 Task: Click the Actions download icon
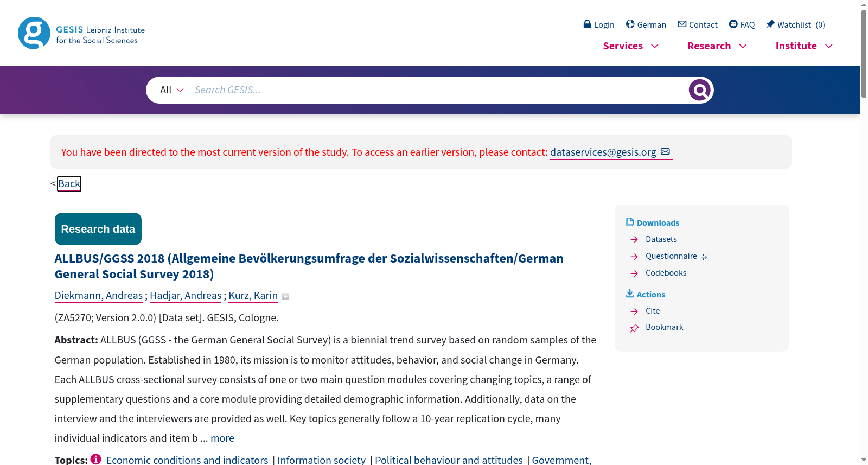click(x=630, y=294)
